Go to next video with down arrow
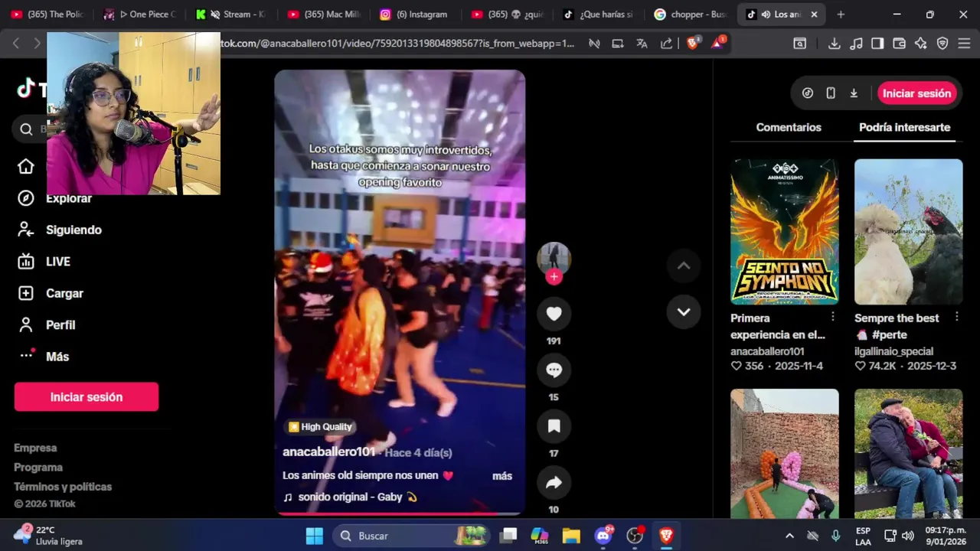Screen dimensions: 980x551 pyautogui.click(x=684, y=312)
